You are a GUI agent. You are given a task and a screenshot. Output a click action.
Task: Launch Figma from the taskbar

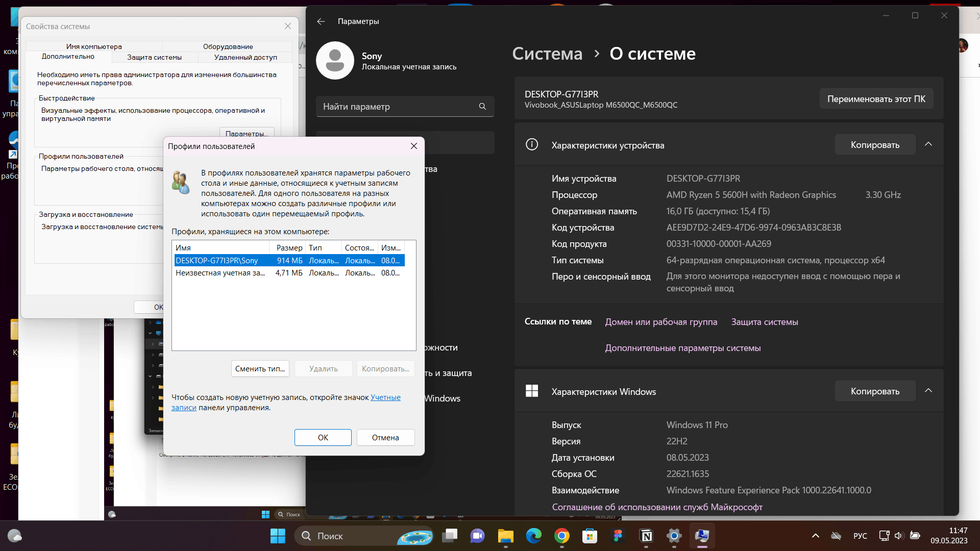coord(618,536)
